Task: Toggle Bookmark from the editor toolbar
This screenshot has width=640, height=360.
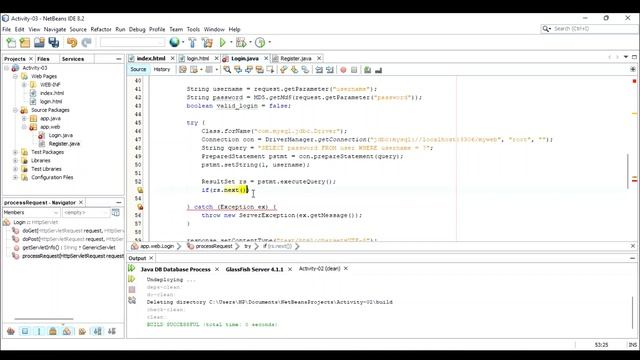Action: pyautogui.click(x=305, y=70)
